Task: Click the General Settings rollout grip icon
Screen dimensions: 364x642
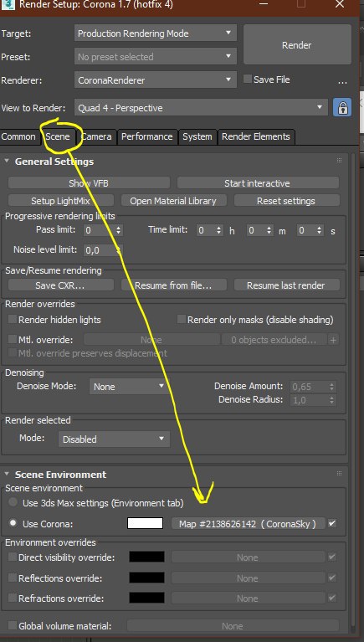Action: 339,161
